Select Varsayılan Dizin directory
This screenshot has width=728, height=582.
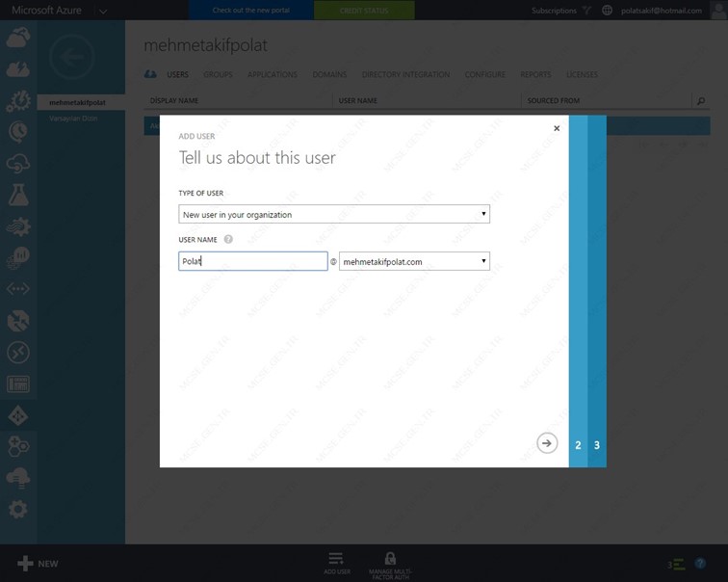(73, 119)
